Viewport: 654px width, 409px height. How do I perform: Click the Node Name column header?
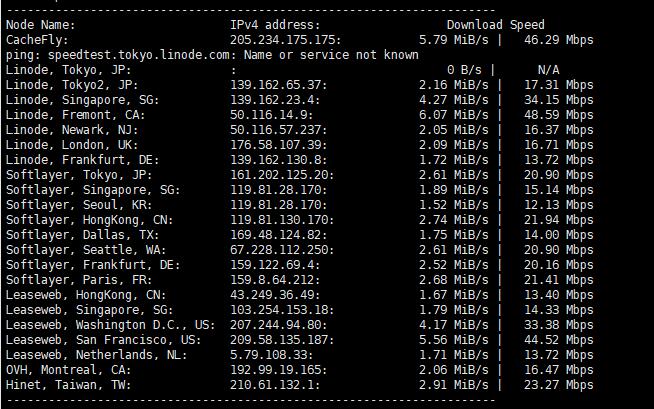coord(40,25)
